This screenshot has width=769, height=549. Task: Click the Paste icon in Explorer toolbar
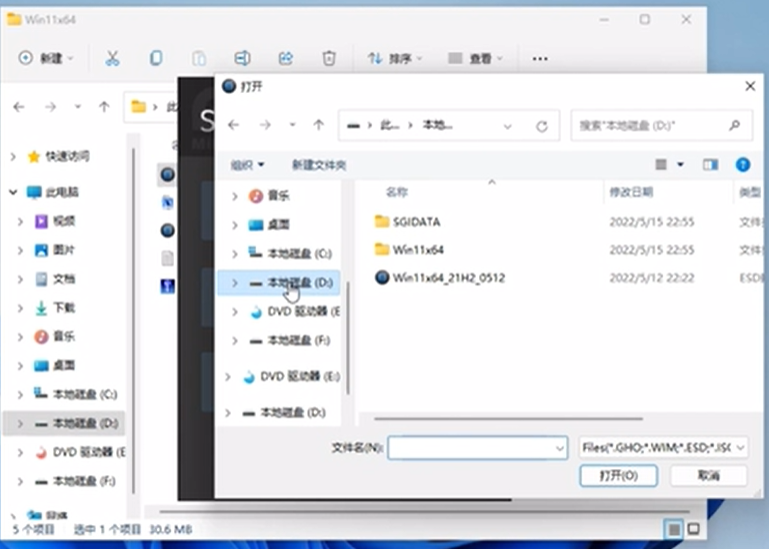(199, 58)
